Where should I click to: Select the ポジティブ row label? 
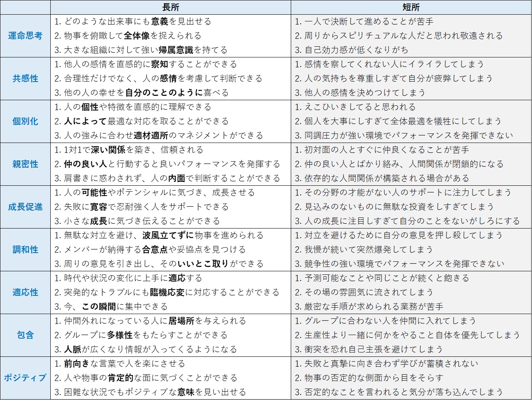tap(25, 378)
